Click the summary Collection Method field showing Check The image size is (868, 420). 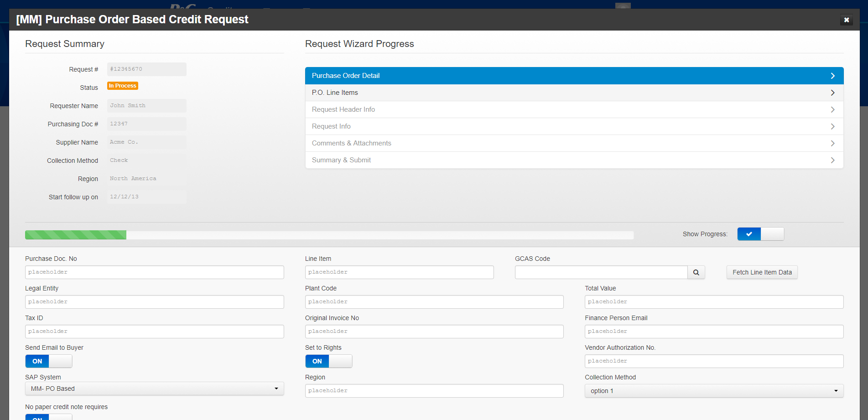tap(146, 161)
